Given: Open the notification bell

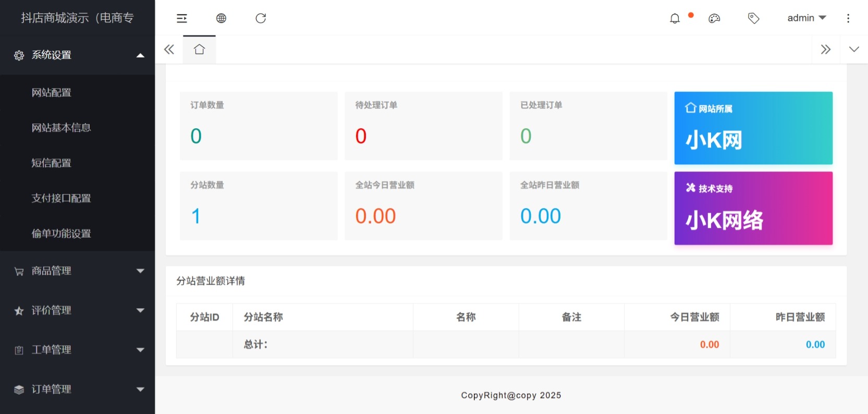Looking at the screenshot, I should point(675,18).
